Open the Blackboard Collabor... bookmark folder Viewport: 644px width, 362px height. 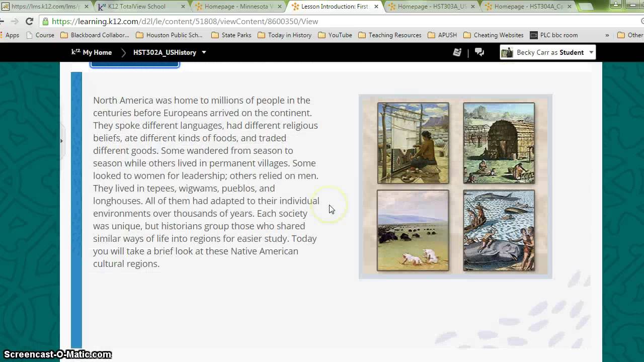95,35
